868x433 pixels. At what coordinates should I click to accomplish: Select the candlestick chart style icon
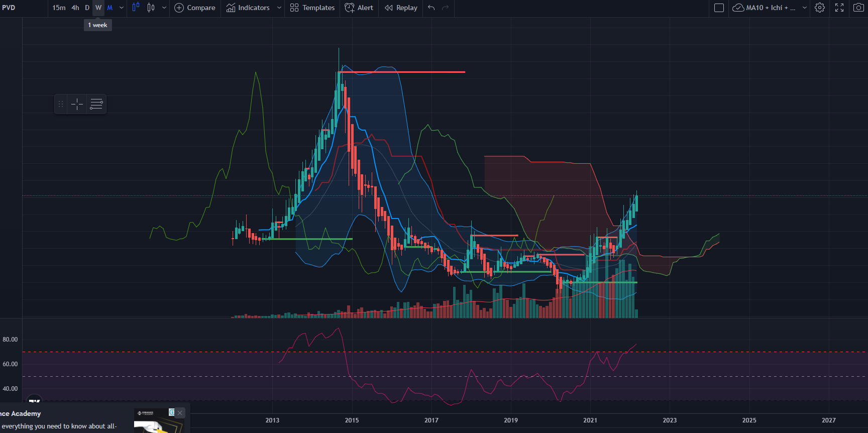pyautogui.click(x=151, y=8)
